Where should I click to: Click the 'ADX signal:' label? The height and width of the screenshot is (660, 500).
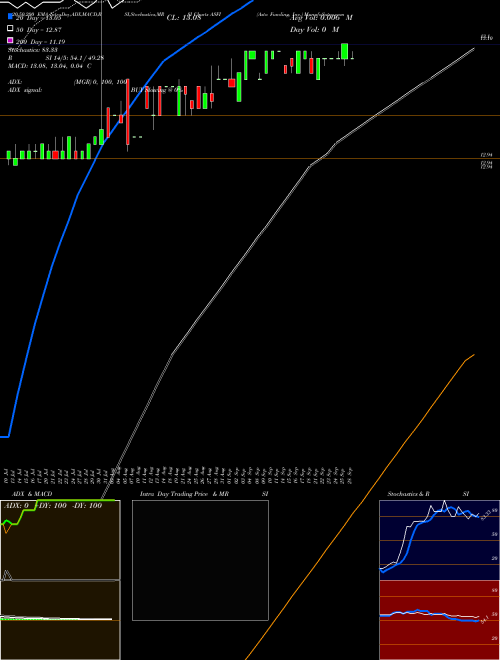tap(25, 90)
